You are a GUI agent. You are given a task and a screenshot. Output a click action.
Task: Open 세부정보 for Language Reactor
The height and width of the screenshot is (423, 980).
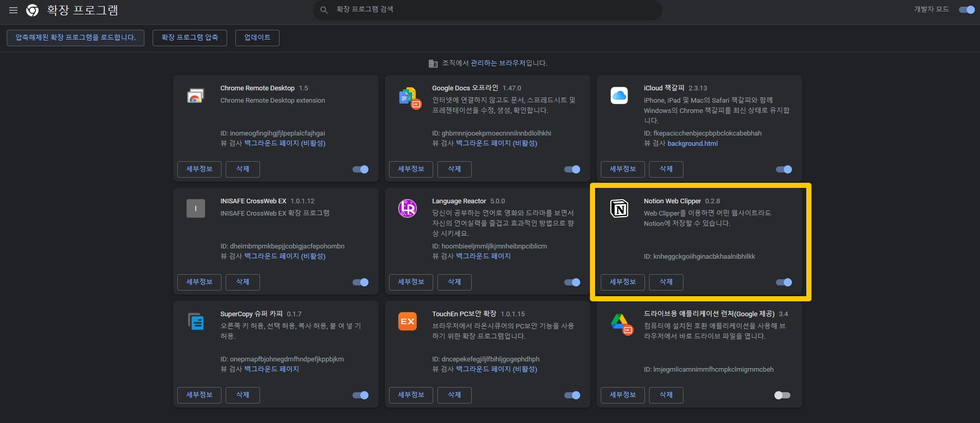pos(411,282)
